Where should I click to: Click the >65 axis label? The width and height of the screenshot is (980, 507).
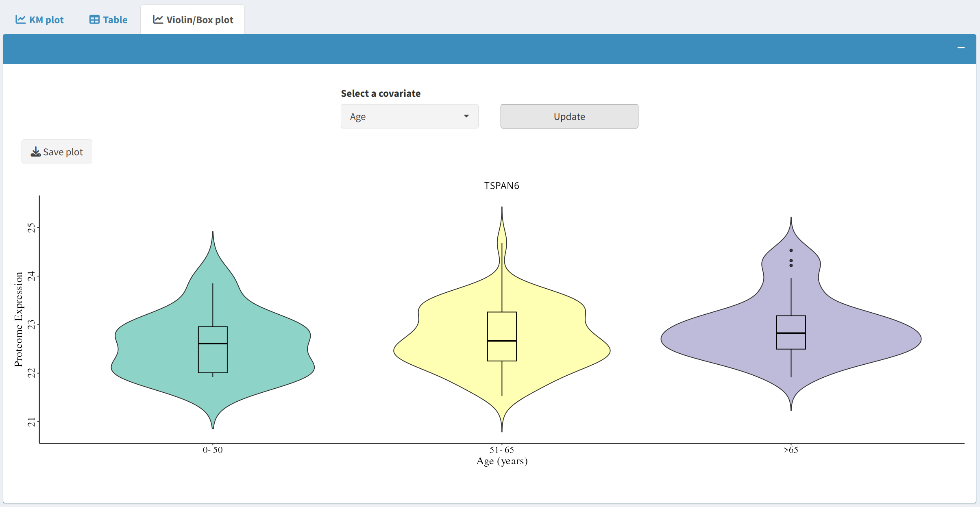(791, 450)
